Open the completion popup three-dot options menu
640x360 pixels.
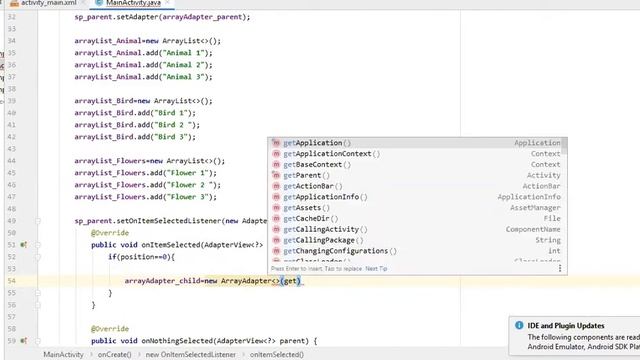point(560,268)
